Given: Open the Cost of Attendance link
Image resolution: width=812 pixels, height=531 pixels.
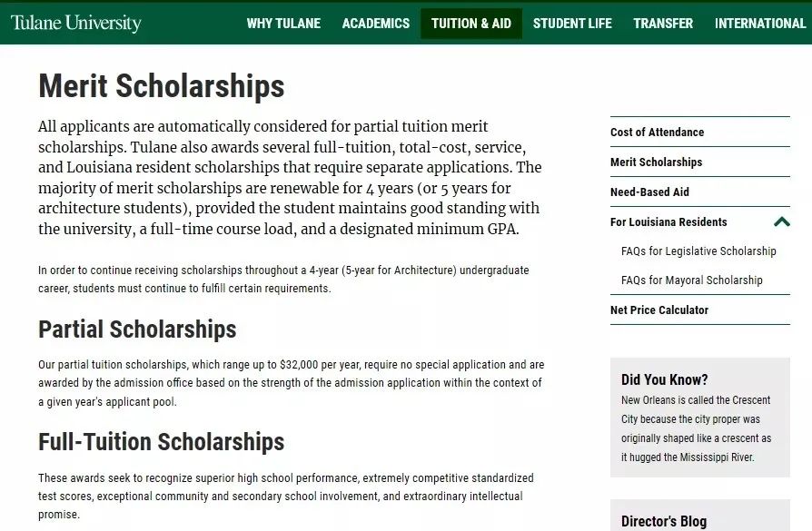Looking at the screenshot, I should click(657, 132).
